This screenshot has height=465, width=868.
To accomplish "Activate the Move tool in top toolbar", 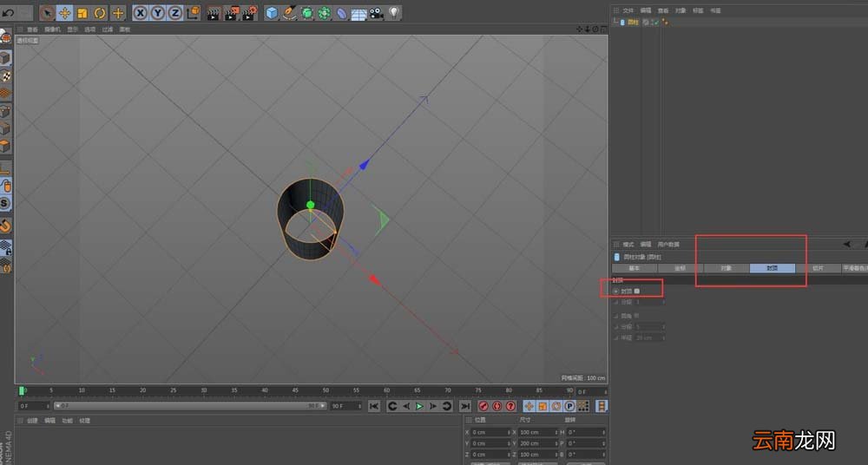I will 65,13.
